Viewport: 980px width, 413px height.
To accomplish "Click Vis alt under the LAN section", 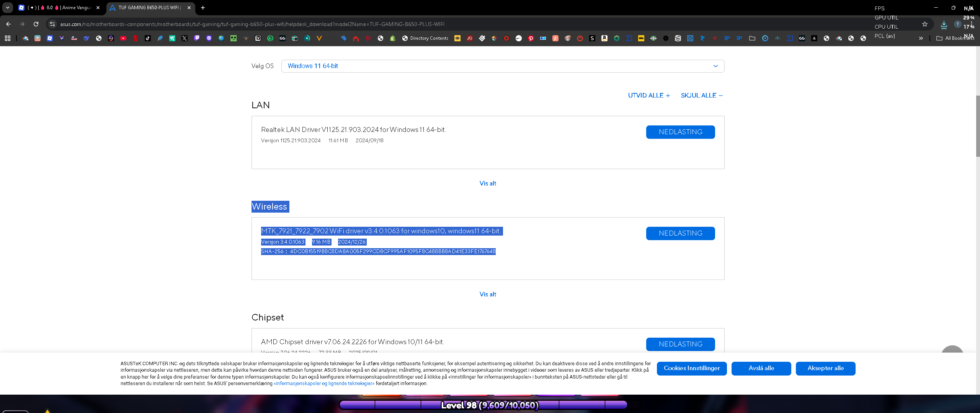I will coord(488,184).
